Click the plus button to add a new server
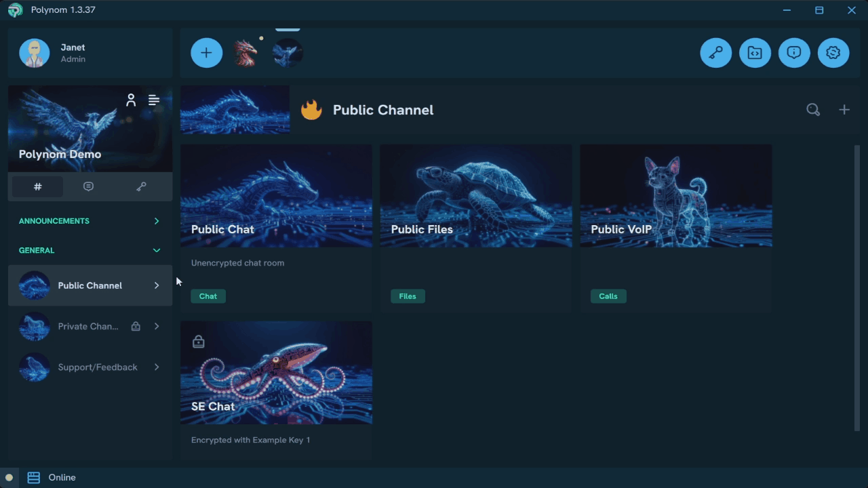Image resolution: width=868 pixels, height=488 pixels. [x=206, y=52]
